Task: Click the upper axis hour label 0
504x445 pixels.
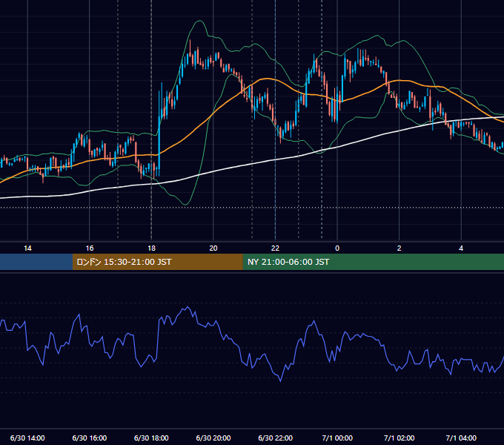Action: click(337, 248)
